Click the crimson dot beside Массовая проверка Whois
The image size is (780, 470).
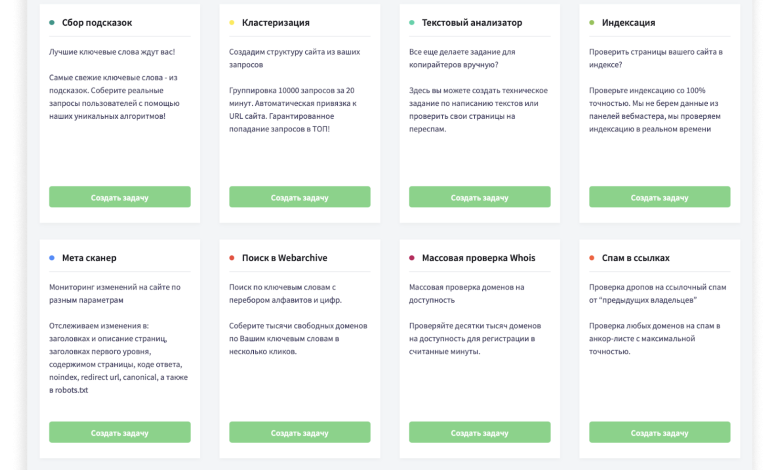(412, 258)
